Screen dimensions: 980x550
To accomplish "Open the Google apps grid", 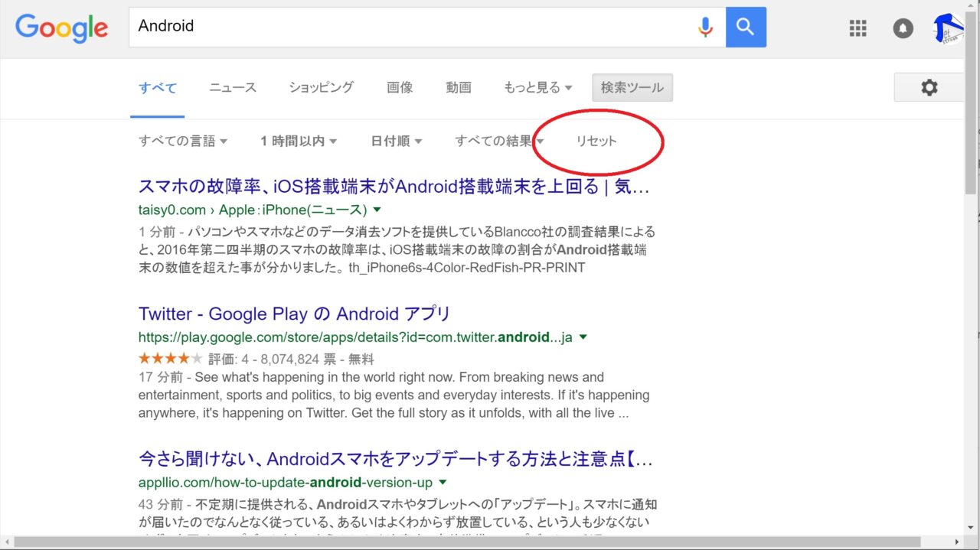I will pyautogui.click(x=858, y=28).
